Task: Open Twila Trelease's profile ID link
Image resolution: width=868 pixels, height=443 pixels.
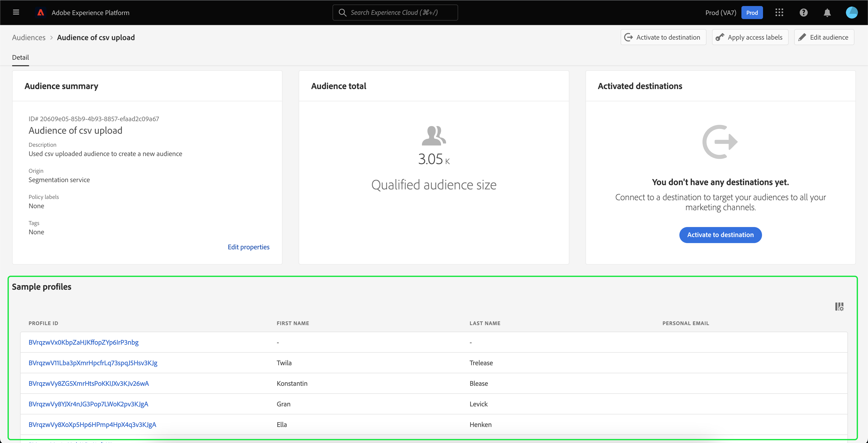Action: [x=93, y=362]
